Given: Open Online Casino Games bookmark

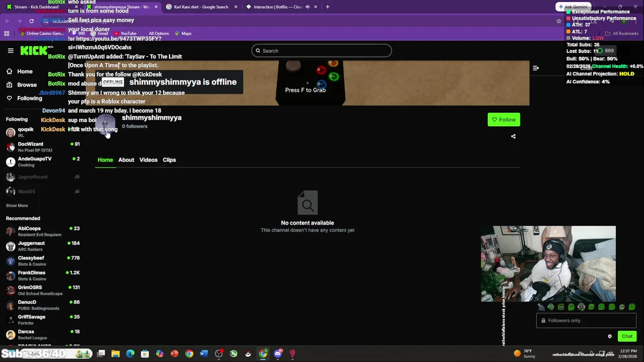Looking at the screenshot, I should pos(41,34).
